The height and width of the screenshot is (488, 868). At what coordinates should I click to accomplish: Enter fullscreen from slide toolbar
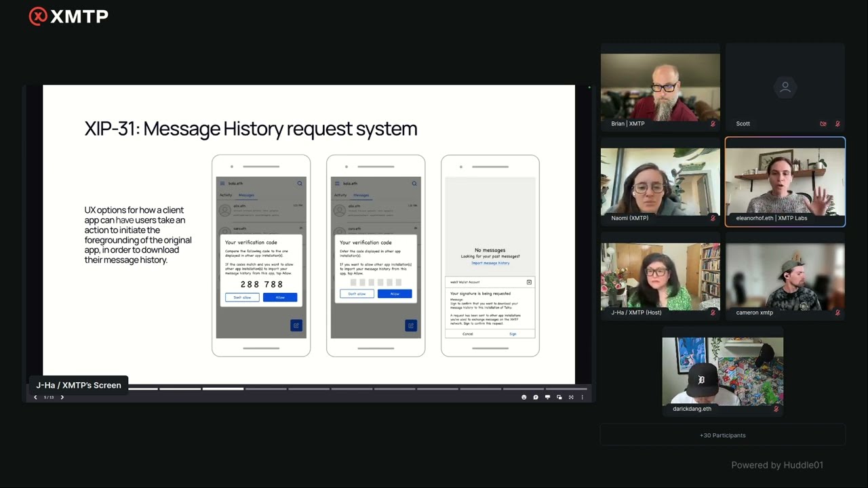click(x=571, y=397)
